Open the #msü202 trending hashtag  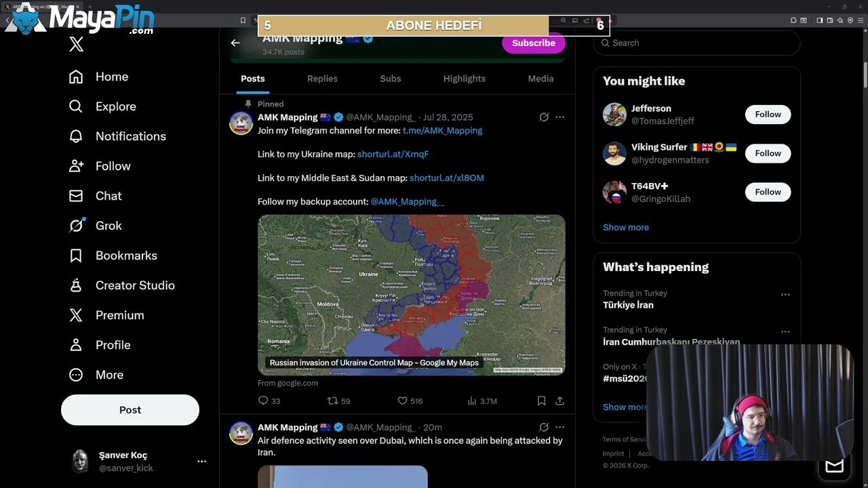click(624, 379)
